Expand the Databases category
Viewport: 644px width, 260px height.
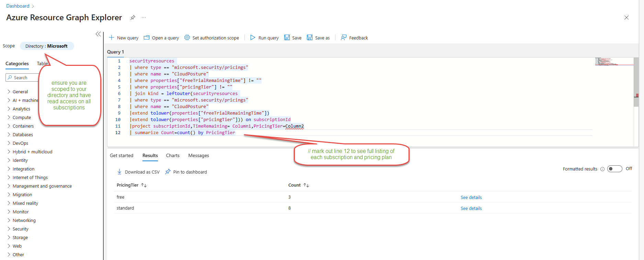9,134
